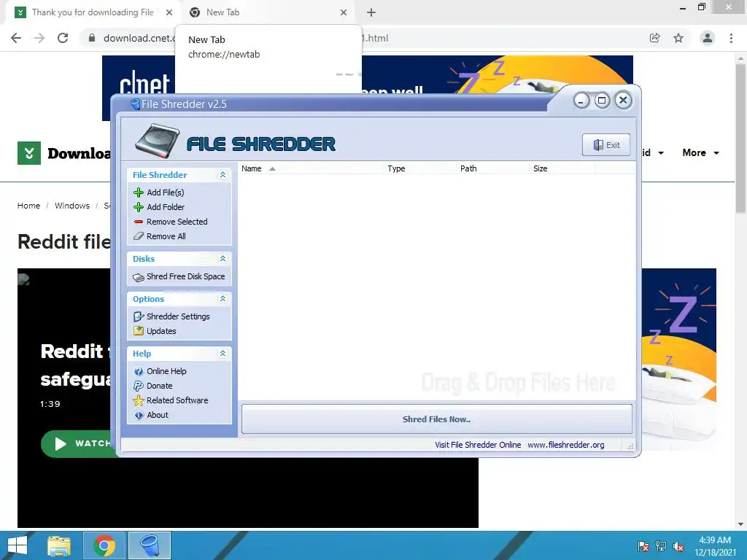This screenshot has height=560, width=747.
Task: Click the Shred Files Now button
Action: (437, 419)
